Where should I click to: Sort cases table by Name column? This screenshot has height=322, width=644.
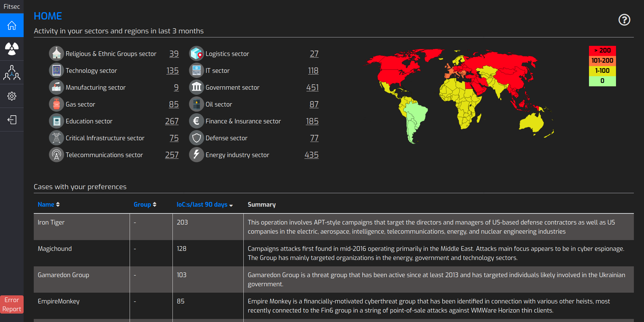[49, 205]
